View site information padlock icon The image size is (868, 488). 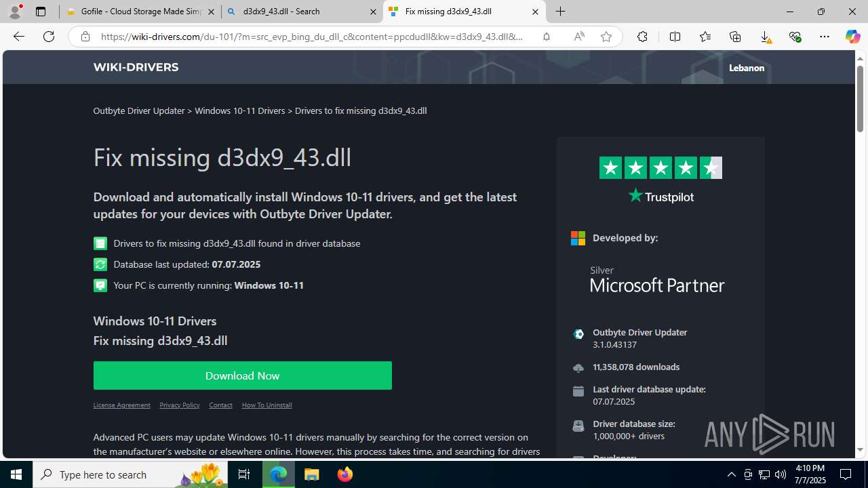point(85,37)
